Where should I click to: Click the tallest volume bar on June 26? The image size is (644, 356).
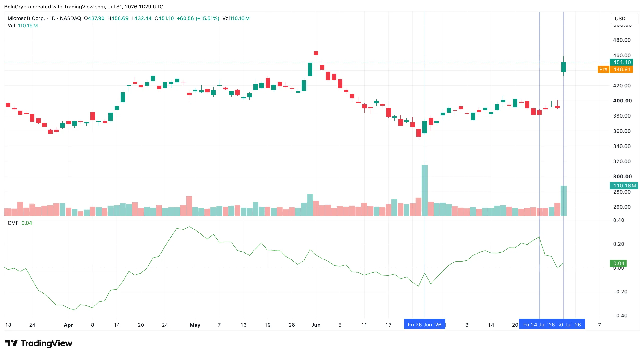point(425,190)
